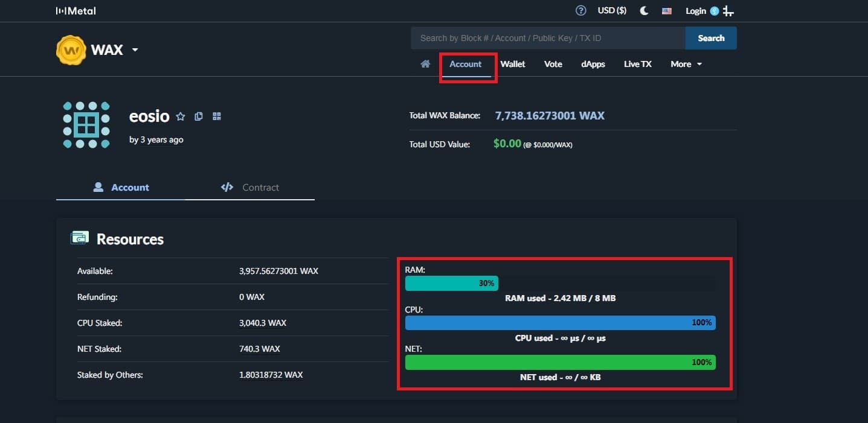Click the eosio account name heading
Image resolution: width=868 pixels, height=423 pixels.
click(149, 116)
